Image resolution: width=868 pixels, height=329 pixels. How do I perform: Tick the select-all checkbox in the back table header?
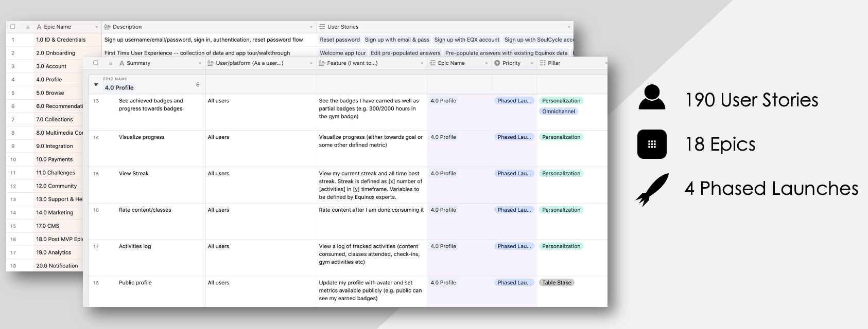point(13,26)
